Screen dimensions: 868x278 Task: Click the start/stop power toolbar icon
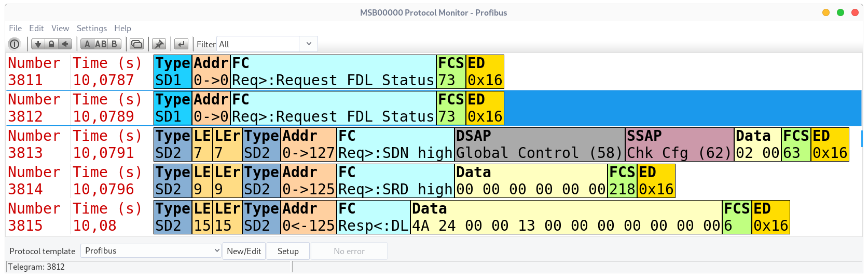[x=15, y=44]
